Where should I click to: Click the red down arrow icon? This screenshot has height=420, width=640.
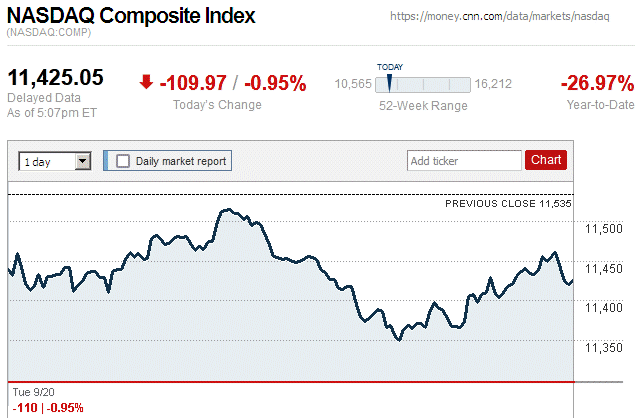tap(146, 83)
